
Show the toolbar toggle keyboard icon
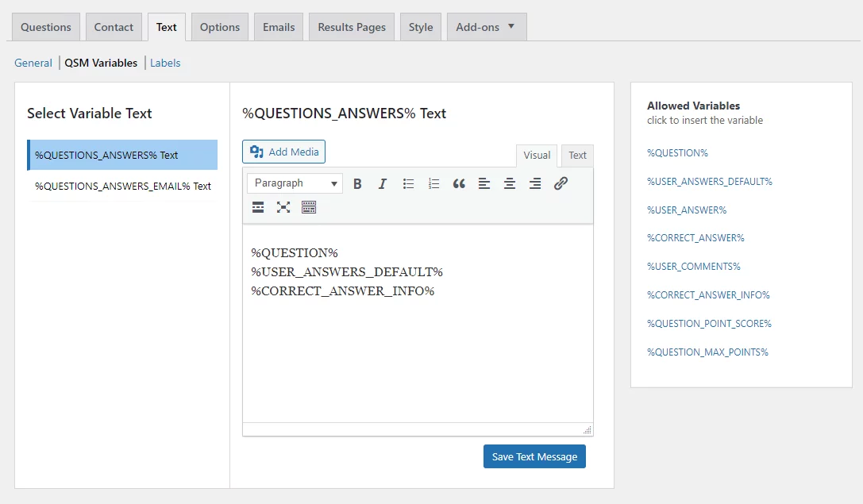309,207
